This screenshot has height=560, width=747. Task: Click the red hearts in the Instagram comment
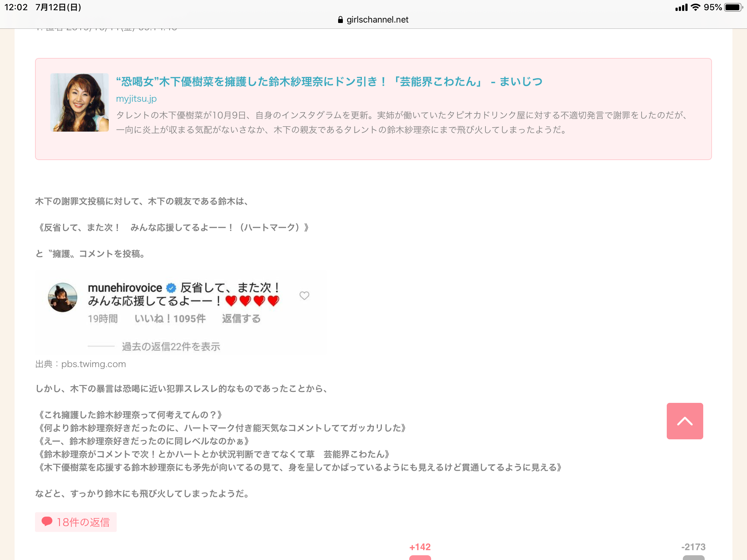tap(252, 301)
